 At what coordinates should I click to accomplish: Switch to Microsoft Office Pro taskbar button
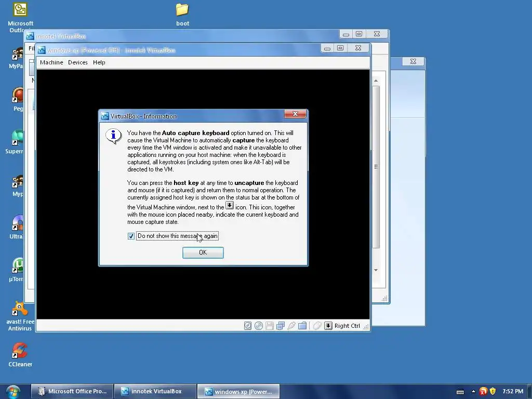point(73,391)
